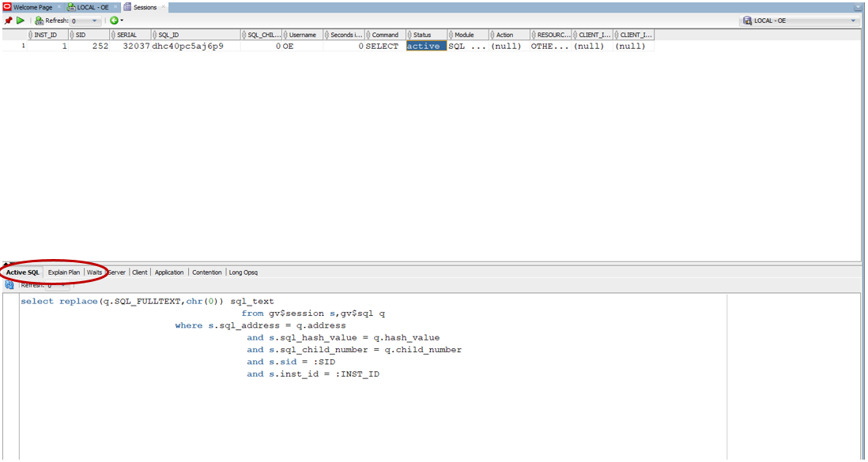Sort by the Status column header
Screen dimensions: 868x462
coord(427,35)
